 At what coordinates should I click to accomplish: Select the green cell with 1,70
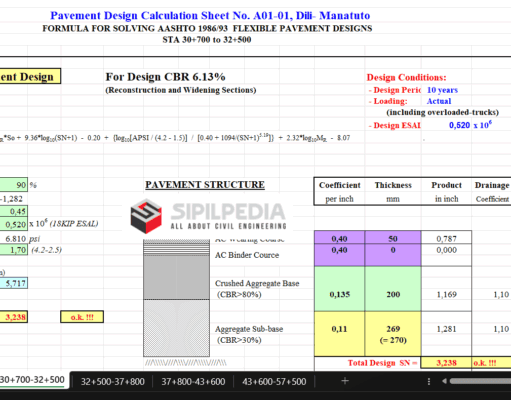click(x=14, y=250)
